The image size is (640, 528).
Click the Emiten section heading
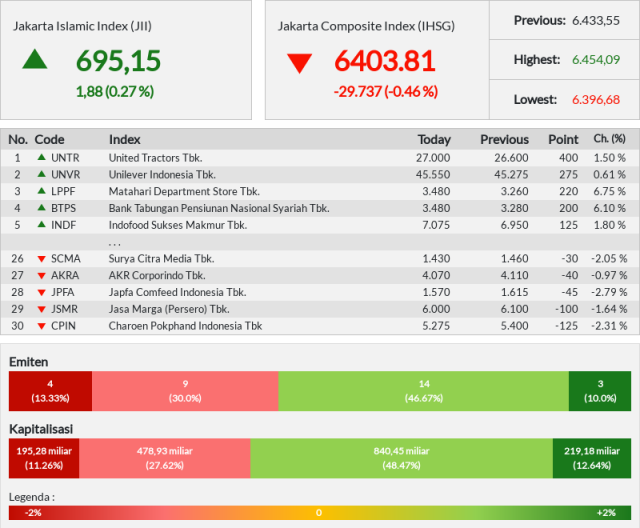tap(29, 362)
